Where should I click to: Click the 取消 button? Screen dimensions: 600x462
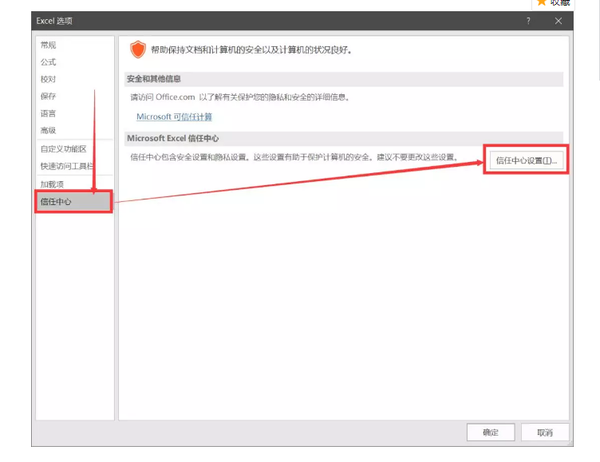point(545,433)
